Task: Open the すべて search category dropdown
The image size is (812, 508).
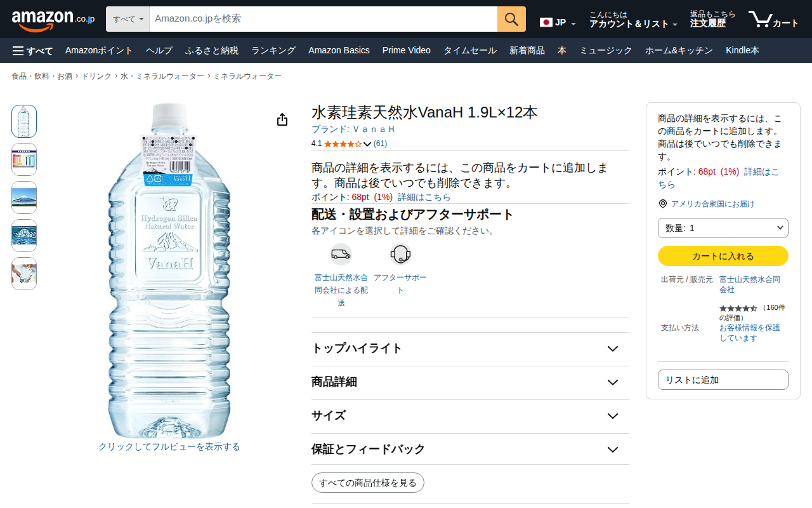Action: pos(128,19)
